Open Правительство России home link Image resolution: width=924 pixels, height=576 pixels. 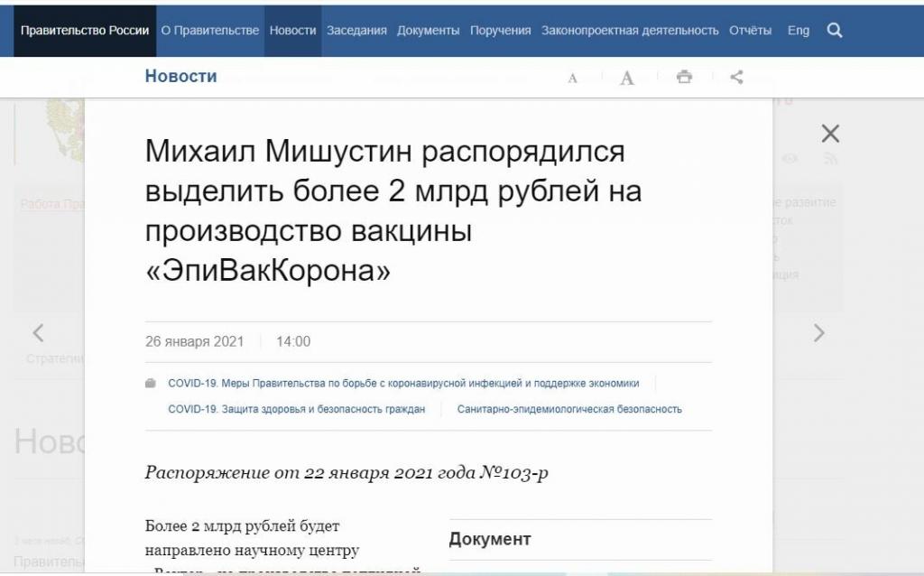tap(85, 31)
